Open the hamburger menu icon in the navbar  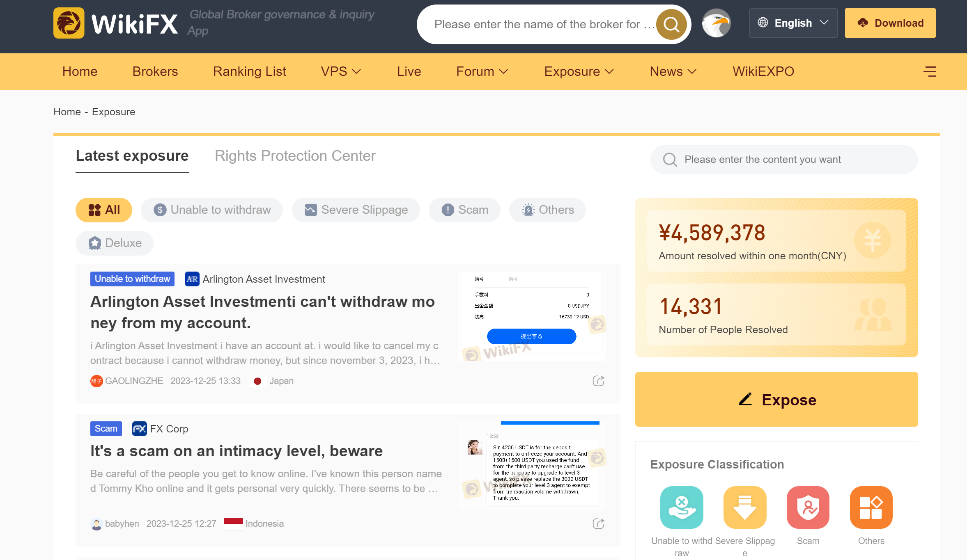pos(930,72)
